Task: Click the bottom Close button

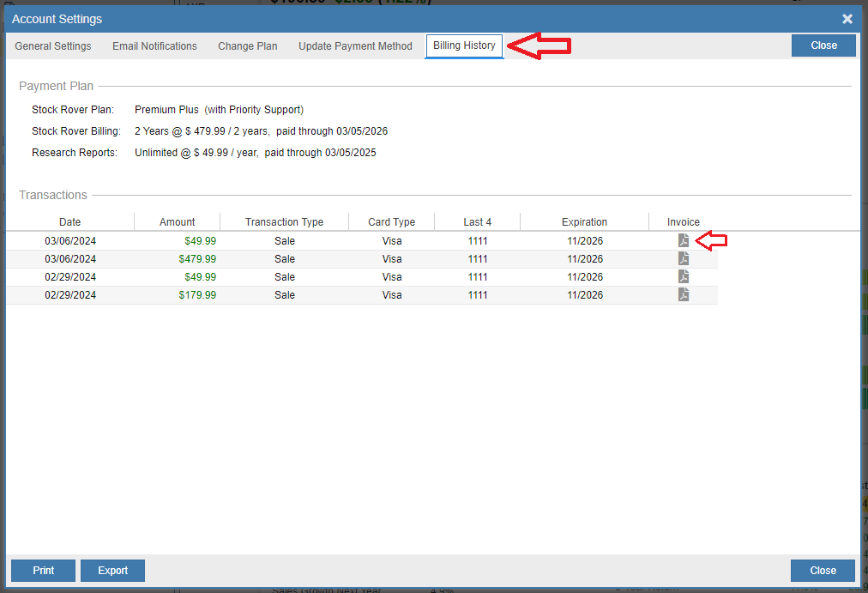Action: 822,570
